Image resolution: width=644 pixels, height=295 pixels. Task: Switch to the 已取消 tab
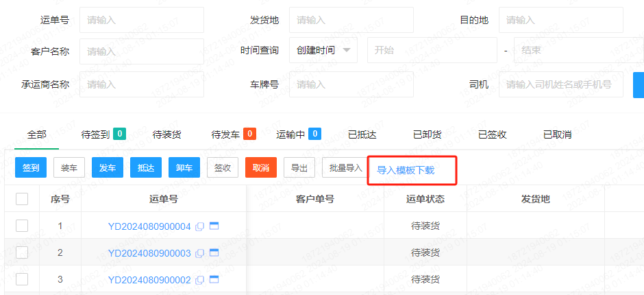558,134
